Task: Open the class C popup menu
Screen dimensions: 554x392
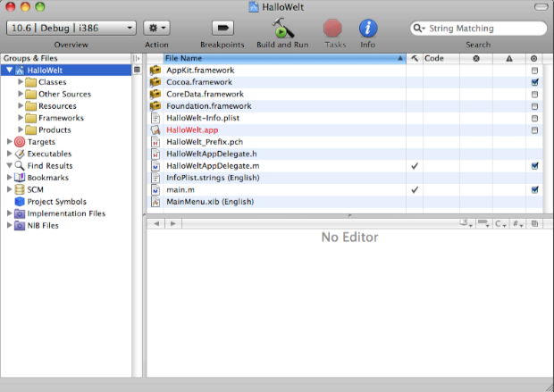Action: point(500,223)
